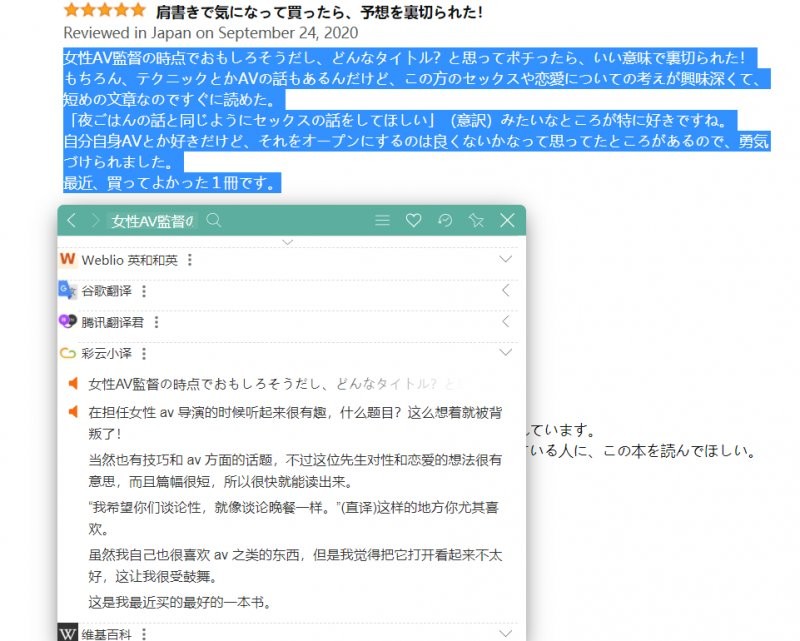Image resolution: width=800 pixels, height=641 pixels.
Task: Click the small dropdown chevron below popup header
Action: coord(288,242)
